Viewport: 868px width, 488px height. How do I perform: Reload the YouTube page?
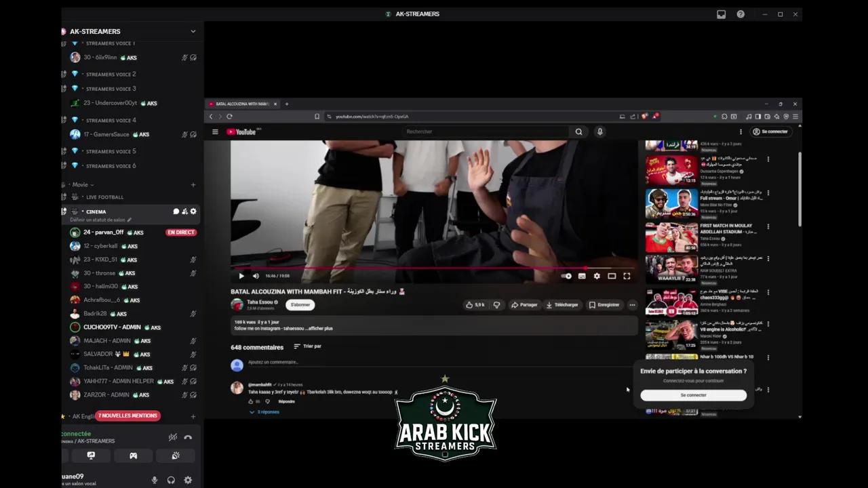tap(229, 117)
